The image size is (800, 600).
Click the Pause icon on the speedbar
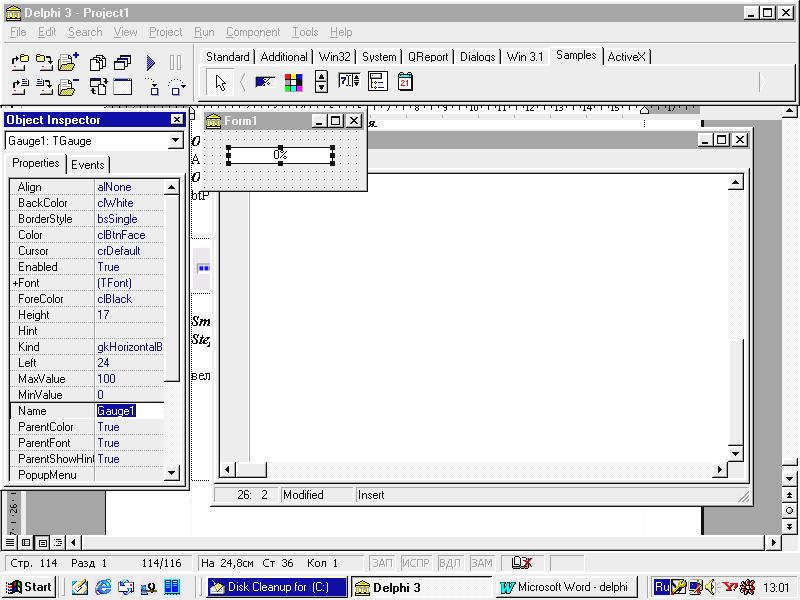[x=175, y=62]
